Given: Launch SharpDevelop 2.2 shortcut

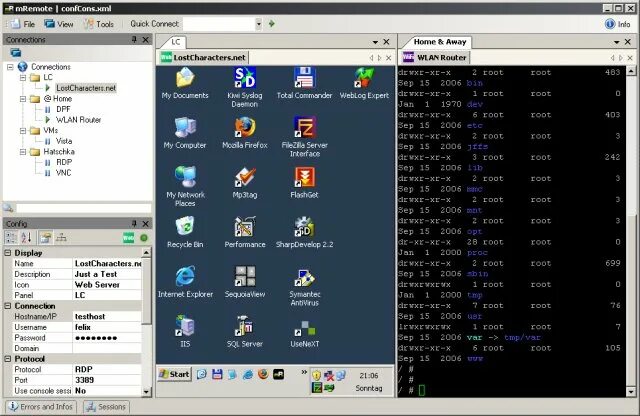Looking at the screenshot, I should tap(304, 232).
